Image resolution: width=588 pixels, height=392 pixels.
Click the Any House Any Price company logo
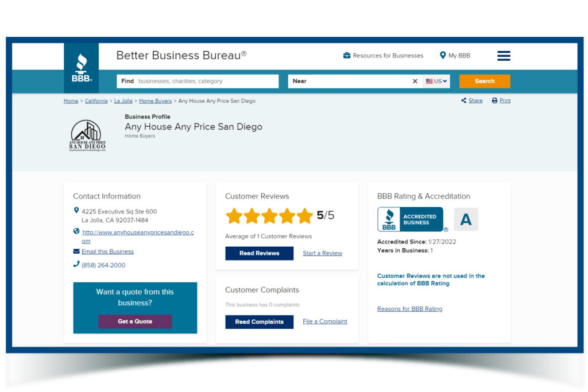tap(87, 135)
